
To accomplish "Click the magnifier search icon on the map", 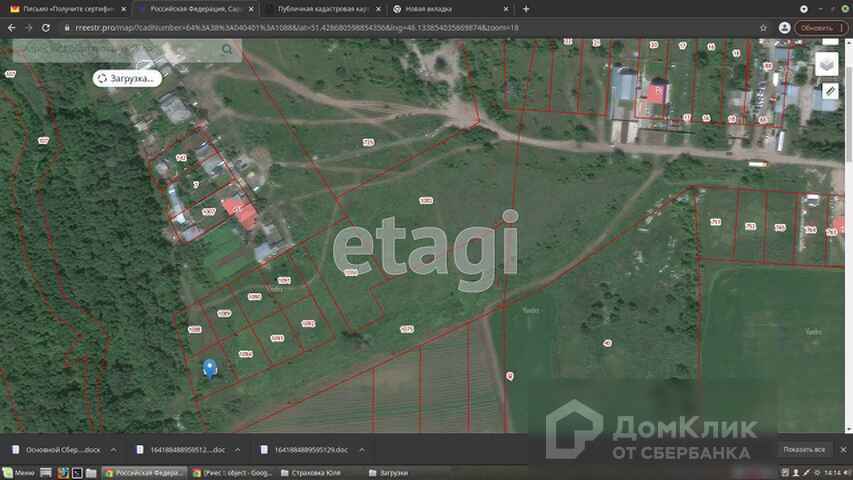I will pos(227,50).
